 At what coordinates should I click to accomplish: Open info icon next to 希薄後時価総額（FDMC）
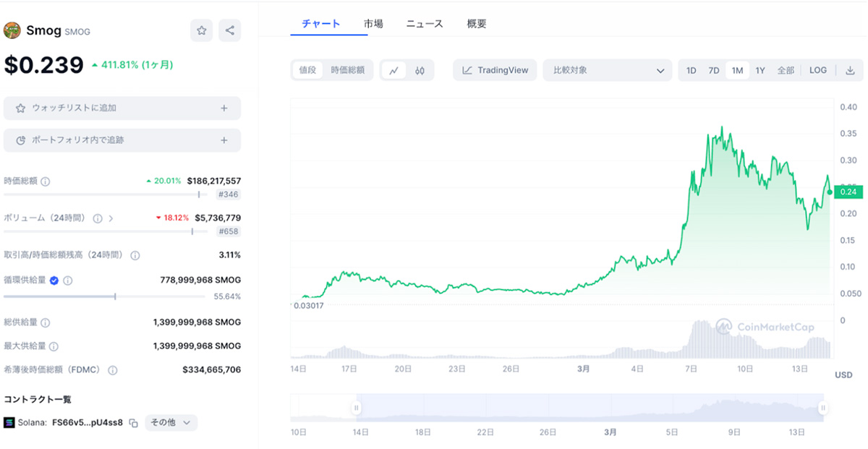[x=113, y=370]
